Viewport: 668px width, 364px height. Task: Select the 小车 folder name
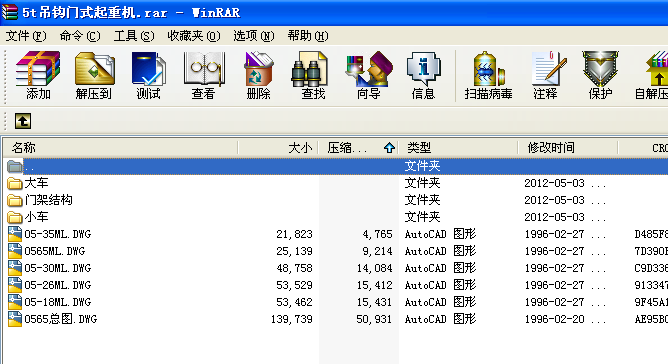click(36, 217)
